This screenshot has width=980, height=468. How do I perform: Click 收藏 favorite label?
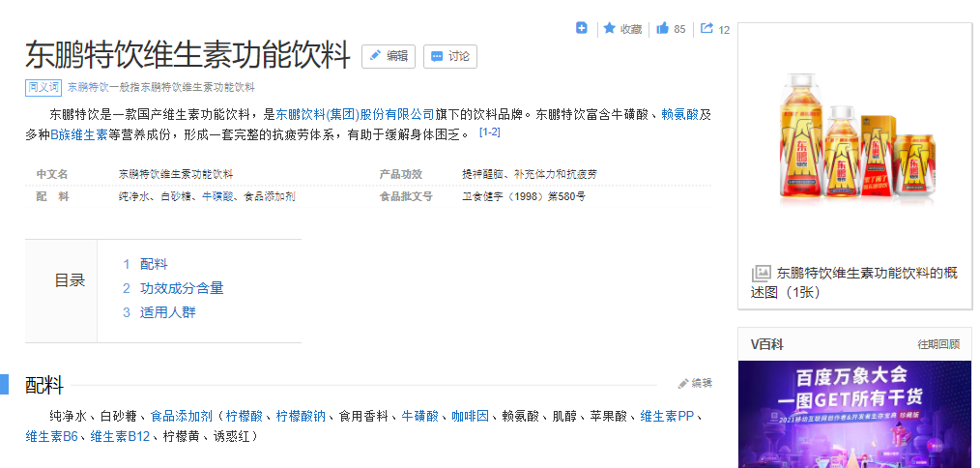pyautogui.click(x=631, y=29)
